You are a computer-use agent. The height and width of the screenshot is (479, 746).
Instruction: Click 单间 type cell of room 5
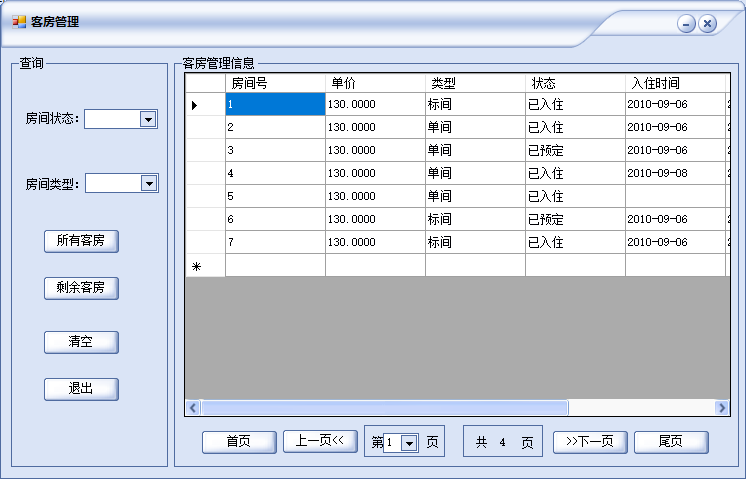point(475,196)
